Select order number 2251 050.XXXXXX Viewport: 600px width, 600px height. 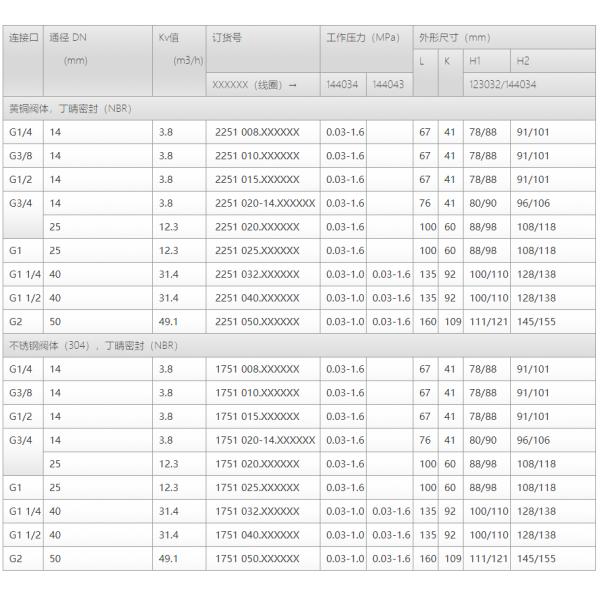coord(257,321)
